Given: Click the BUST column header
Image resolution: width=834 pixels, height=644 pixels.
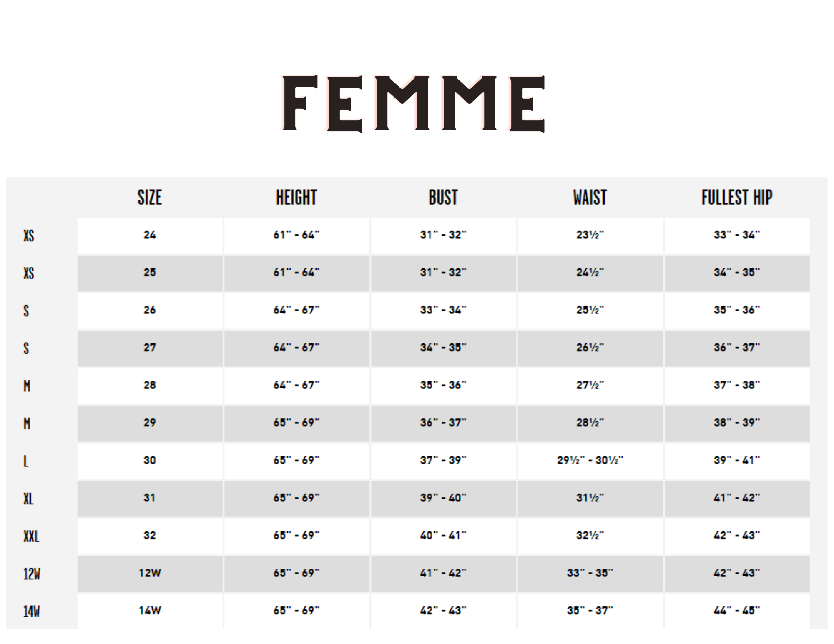Looking at the screenshot, I should (x=443, y=198).
